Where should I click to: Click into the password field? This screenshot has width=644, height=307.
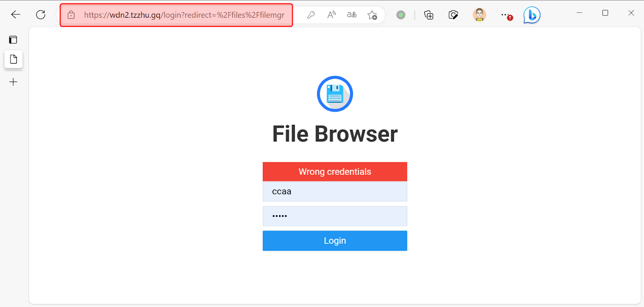coord(334,216)
